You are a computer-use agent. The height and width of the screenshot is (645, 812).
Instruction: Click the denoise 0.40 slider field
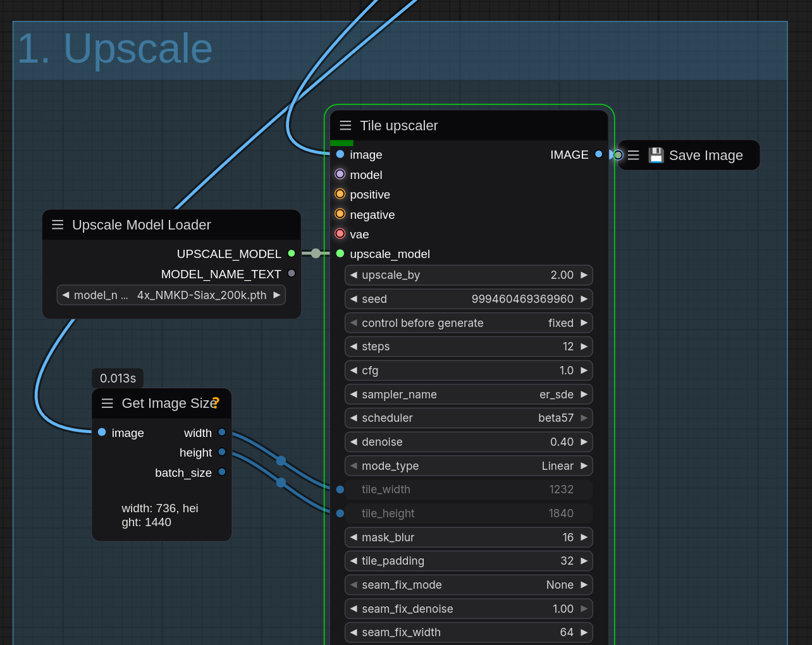[x=468, y=442]
